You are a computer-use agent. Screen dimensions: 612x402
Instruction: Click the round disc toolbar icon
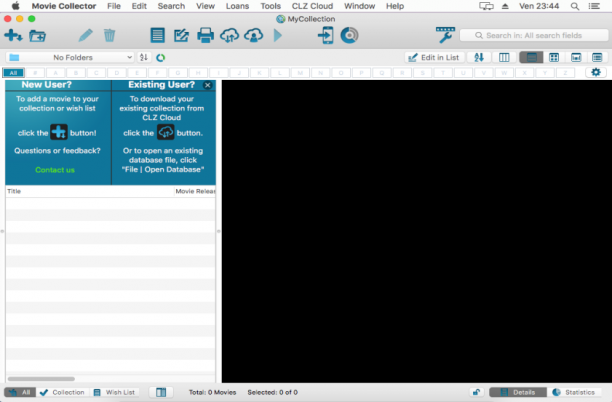[349, 36]
